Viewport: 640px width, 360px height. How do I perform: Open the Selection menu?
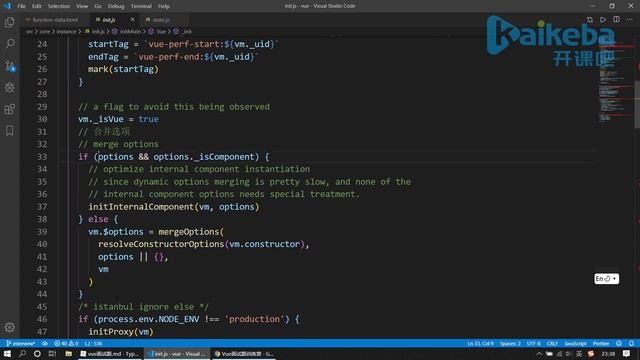[59, 6]
